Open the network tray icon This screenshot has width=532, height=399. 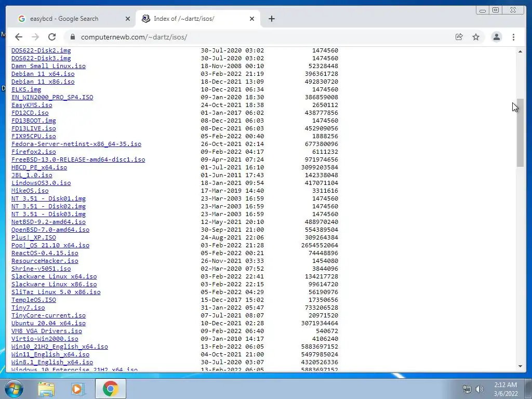coord(467,389)
